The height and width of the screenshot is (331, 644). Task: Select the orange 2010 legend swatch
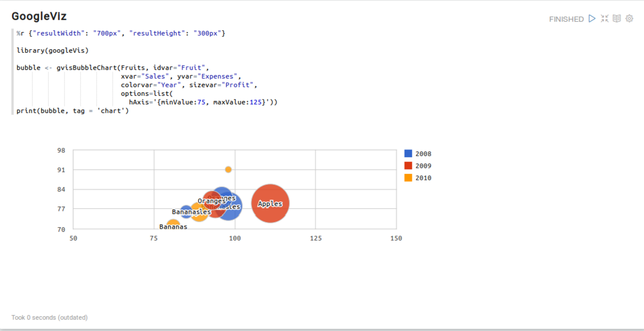tap(408, 178)
